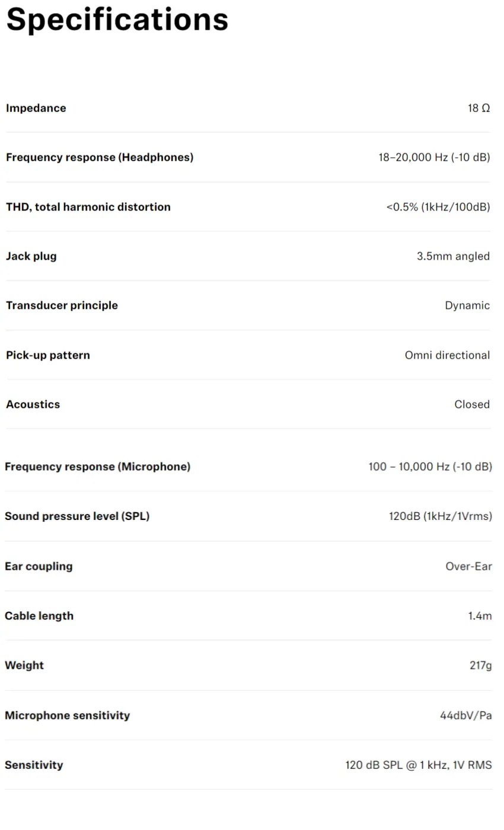Screen dimensions: 504x830
Task: Click Frequency response (Microphone) label
Action: [98, 467]
